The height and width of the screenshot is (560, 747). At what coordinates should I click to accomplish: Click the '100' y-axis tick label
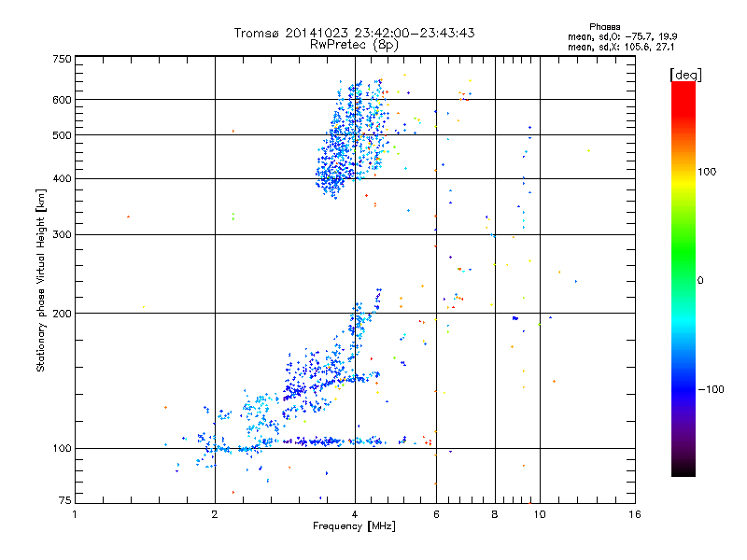click(62, 449)
